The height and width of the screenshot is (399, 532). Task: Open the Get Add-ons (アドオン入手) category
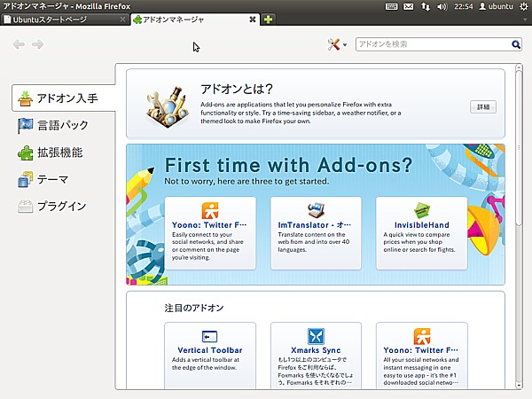click(x=64, y=98)
